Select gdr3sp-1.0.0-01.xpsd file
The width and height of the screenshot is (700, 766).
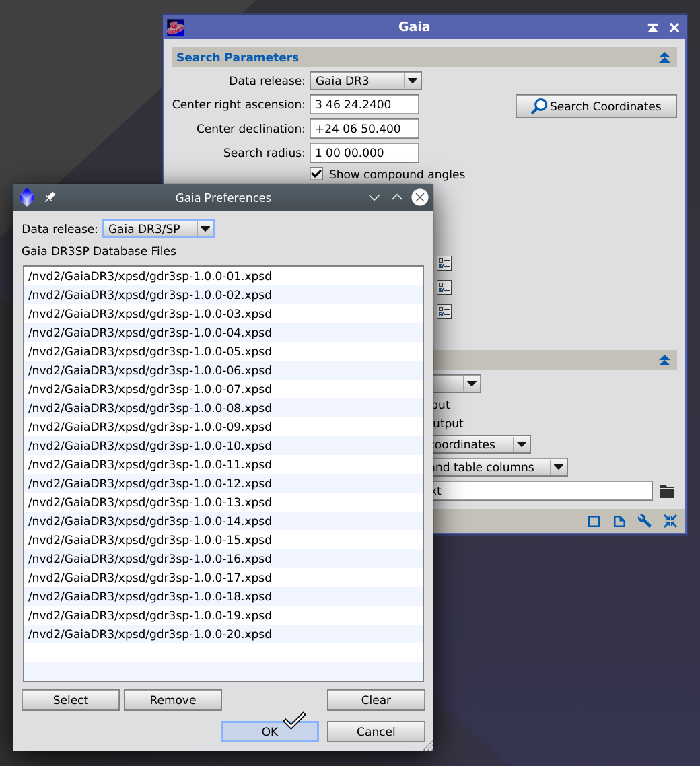(x=223, y=276)
